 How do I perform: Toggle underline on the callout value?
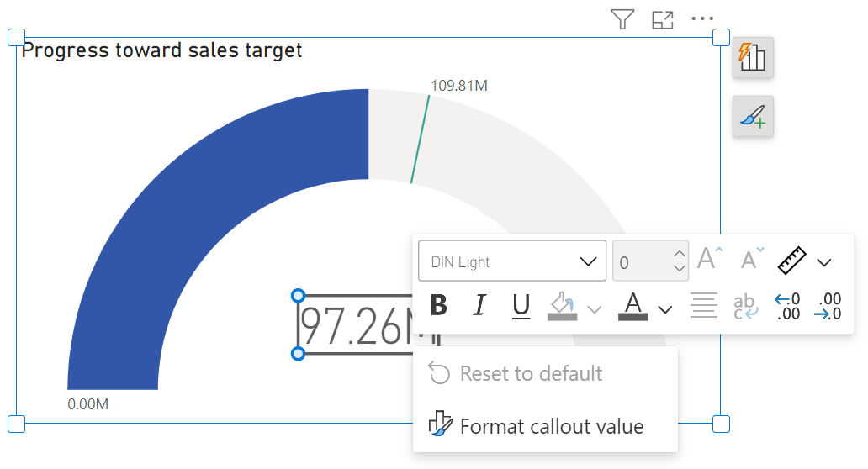tap(521, 305)
